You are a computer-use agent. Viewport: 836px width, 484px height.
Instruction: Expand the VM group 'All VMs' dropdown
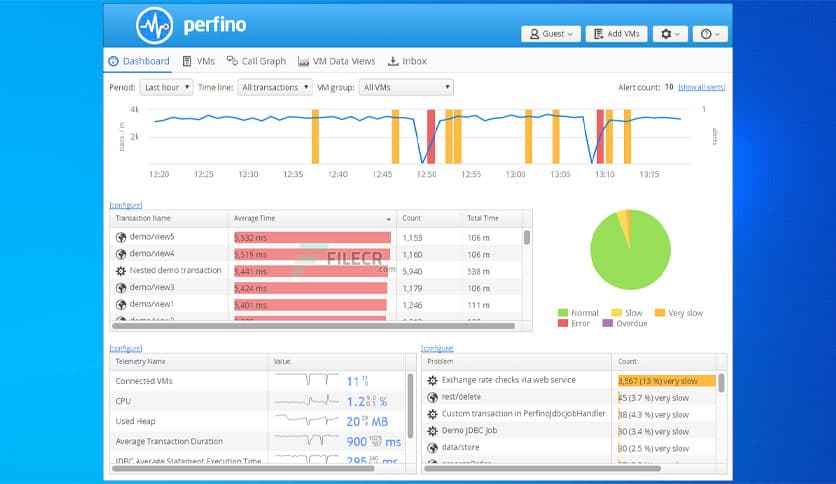click(406, 87)
